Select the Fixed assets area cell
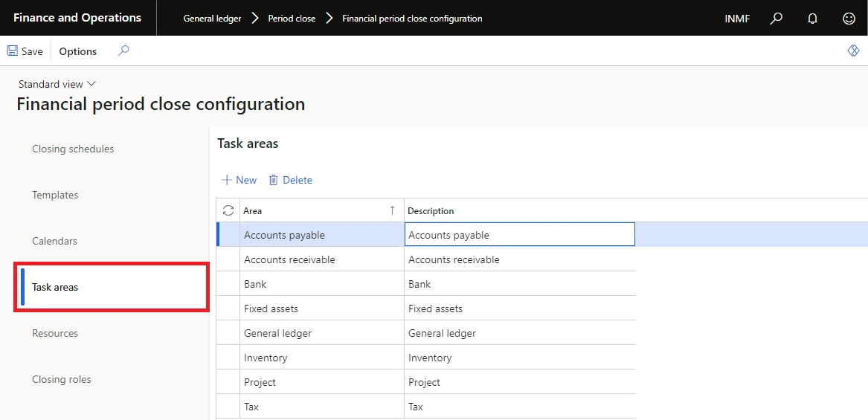This screenshot has width=868, height=420. coord(322,308)
